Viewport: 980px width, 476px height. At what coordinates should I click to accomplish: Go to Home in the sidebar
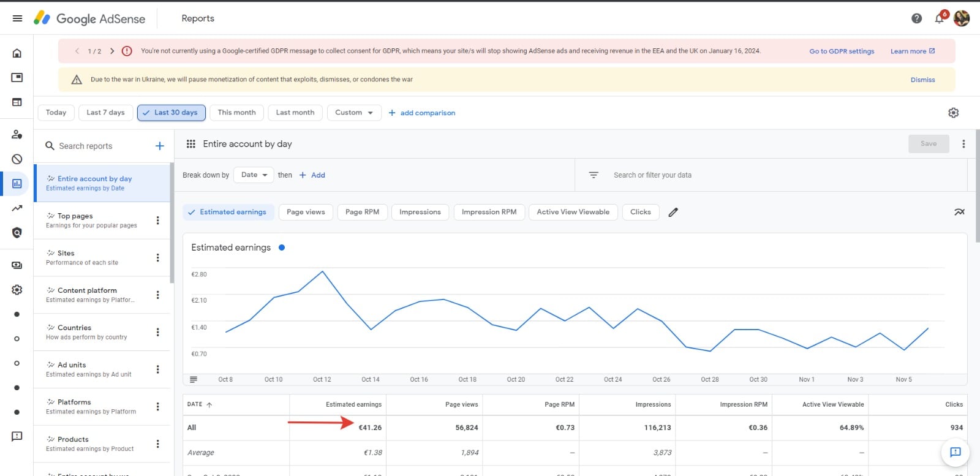coord(17,53)
